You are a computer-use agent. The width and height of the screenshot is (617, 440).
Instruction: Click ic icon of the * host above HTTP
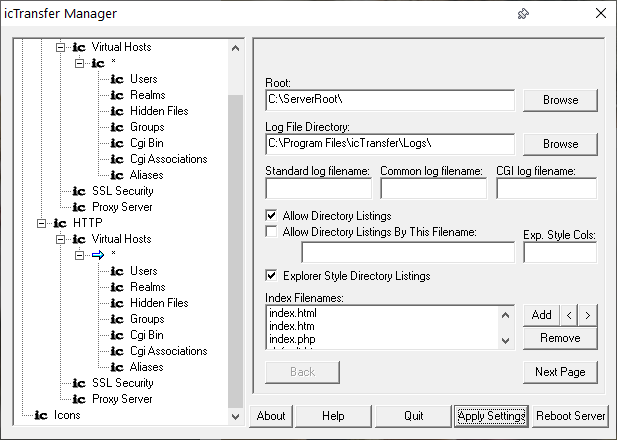pyautogui.click(x=98, y=63)
